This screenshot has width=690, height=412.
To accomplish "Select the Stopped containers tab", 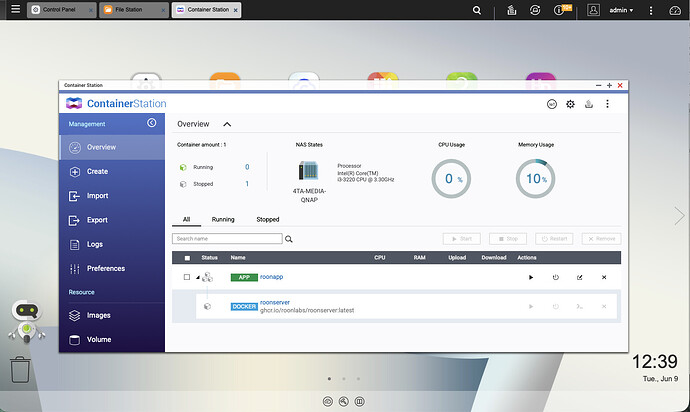I will tap(268, 219).
